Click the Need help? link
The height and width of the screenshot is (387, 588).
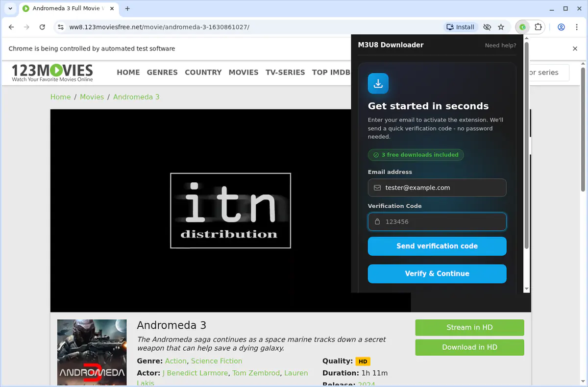click(500, 45)
